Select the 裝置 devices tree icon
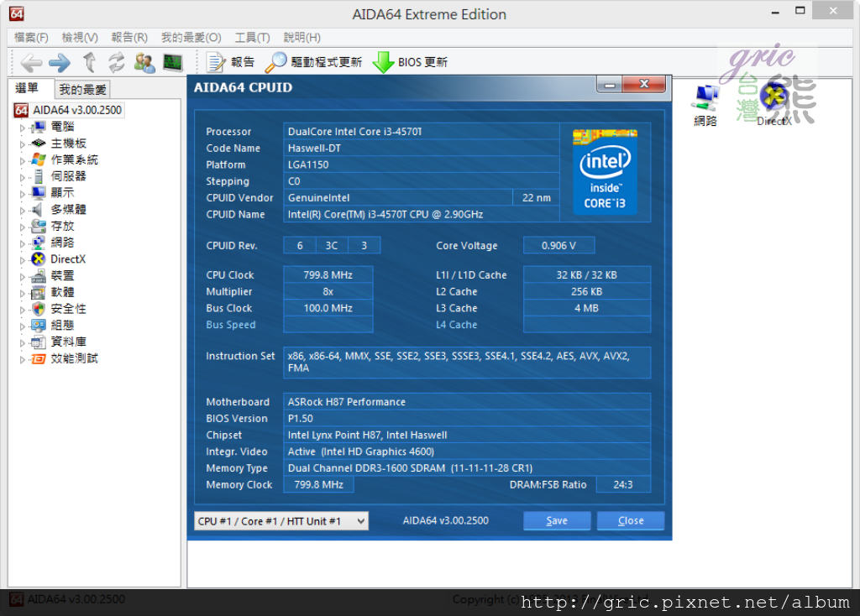This screenshot has height=616, width=860. coord(39,276)
